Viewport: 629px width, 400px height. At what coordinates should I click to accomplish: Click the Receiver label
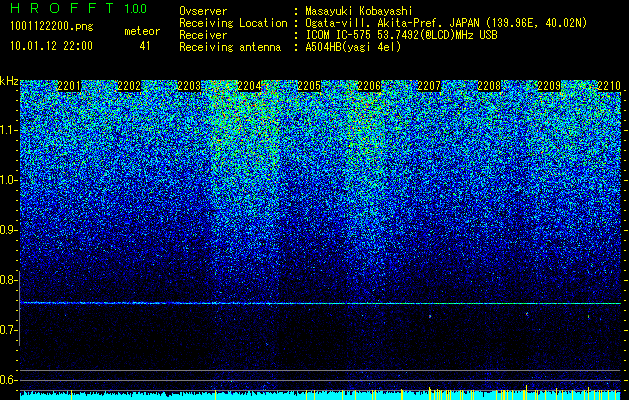click(x=203, y=35)
